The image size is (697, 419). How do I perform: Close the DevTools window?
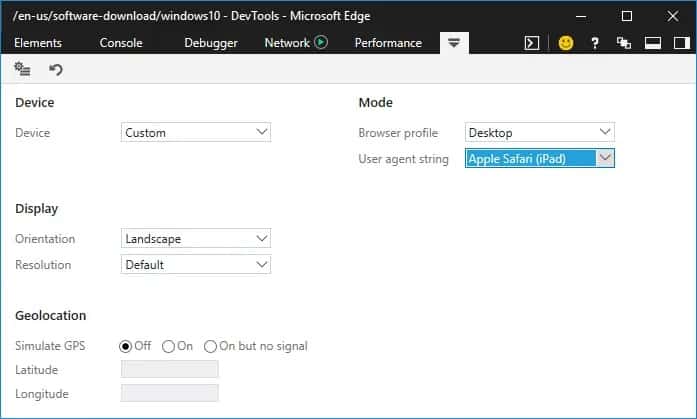[x=673, y=16]
